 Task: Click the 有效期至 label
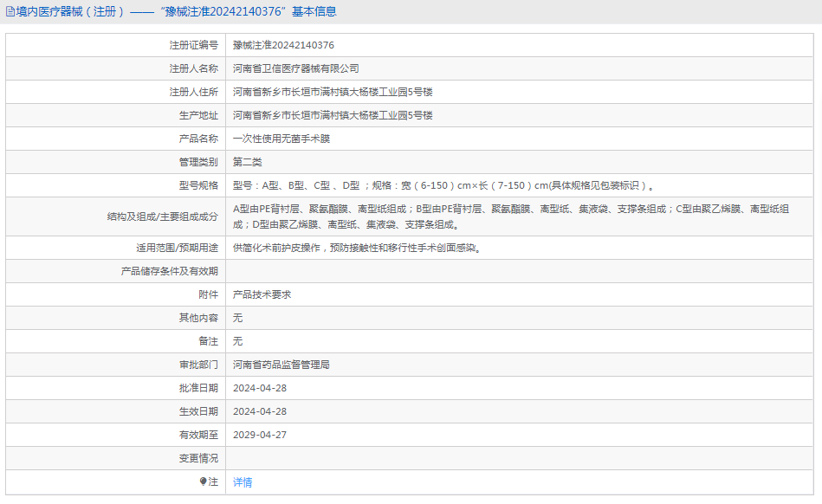coord(198,435)
